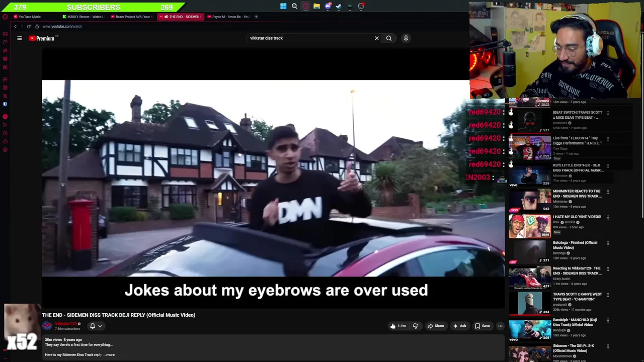Open the Vikkstar123 channel avatar
Image resolution: width=644 pixels, height=362 pixels.
(x=47, y=326)
